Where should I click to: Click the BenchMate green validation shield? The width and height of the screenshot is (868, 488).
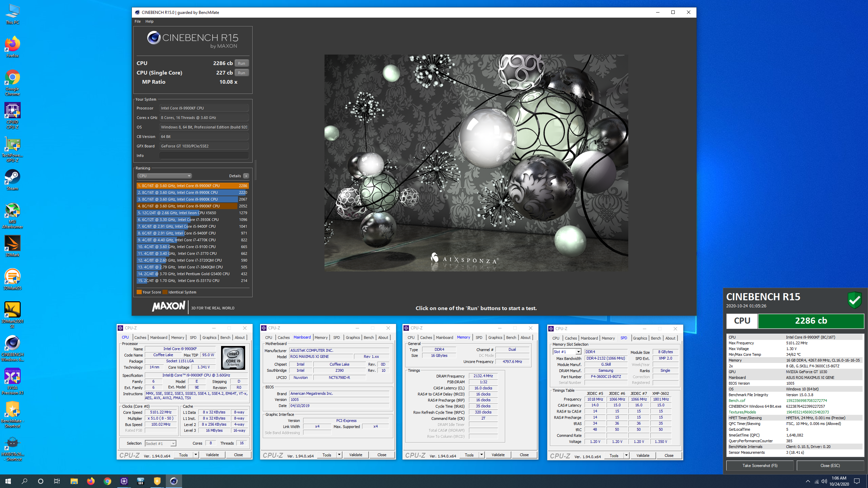[855, 300]
